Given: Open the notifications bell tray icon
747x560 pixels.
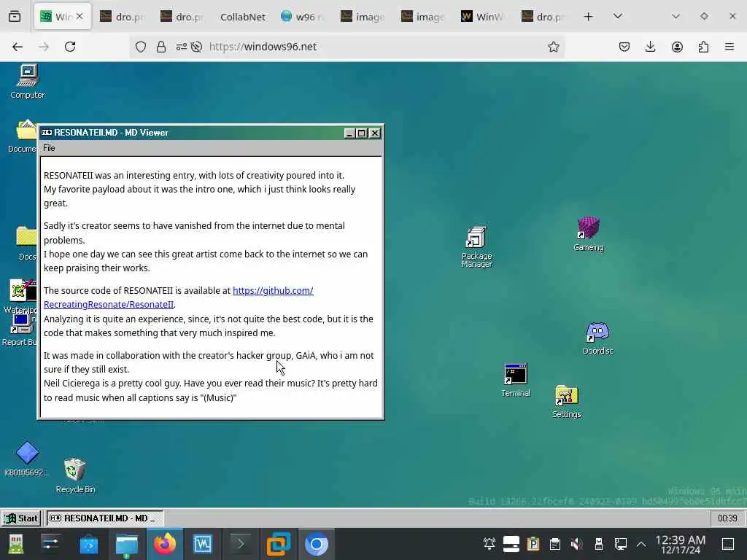Looking at the screenshot, I should tap(489, 543).
